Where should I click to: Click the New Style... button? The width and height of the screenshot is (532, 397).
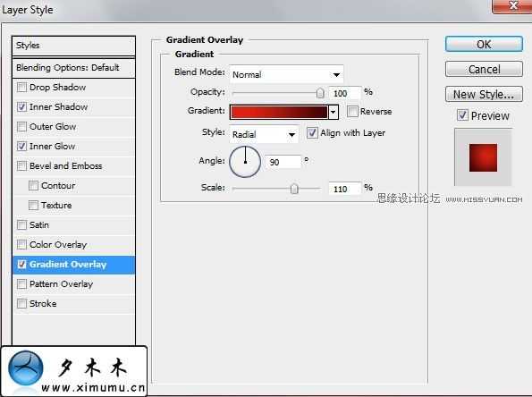pos(484,94)
